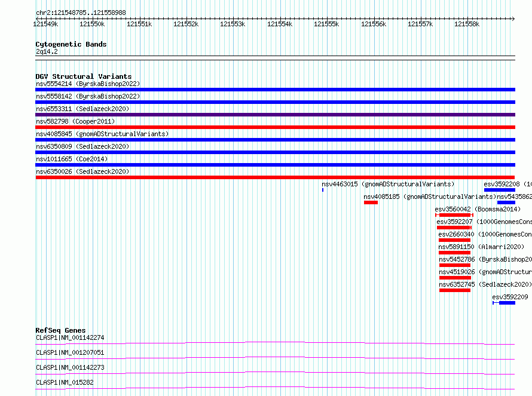Screen dimensions: 532x396
Task: Click the red bar under nsv5891150
Action: tap(455, 253)
